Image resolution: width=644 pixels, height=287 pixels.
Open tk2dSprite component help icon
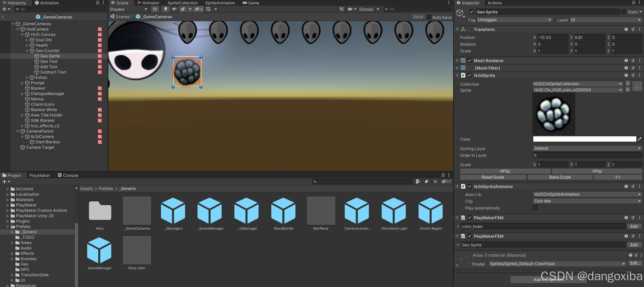tap(626, 76)
